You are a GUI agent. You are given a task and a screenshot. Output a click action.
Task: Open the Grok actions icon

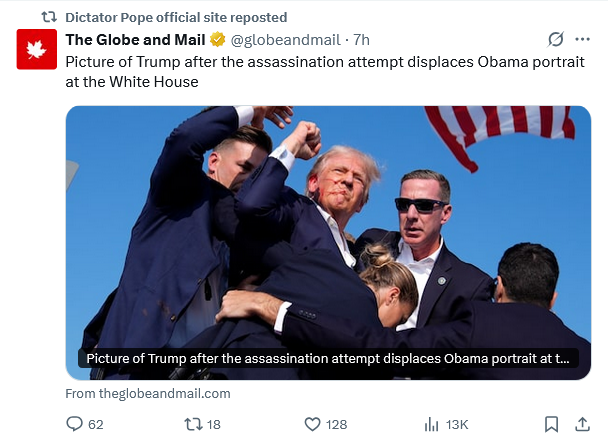[557, 40]
